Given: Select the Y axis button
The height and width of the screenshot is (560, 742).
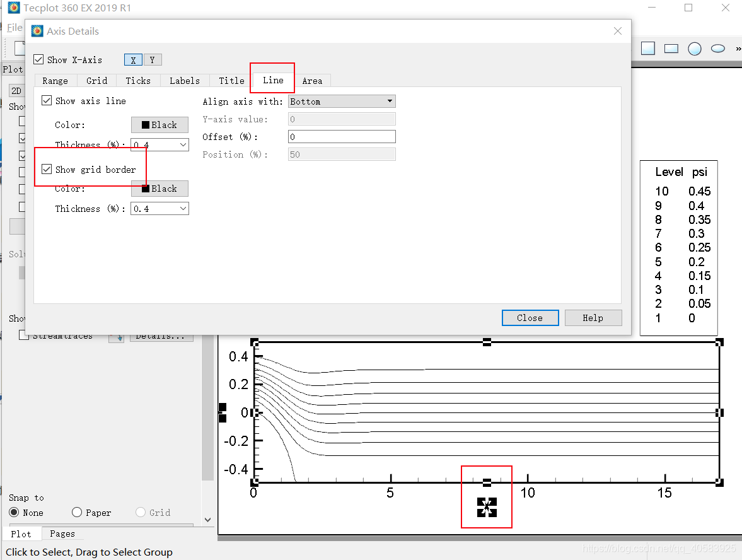Looking at the screenshot, I should [153, 60].
